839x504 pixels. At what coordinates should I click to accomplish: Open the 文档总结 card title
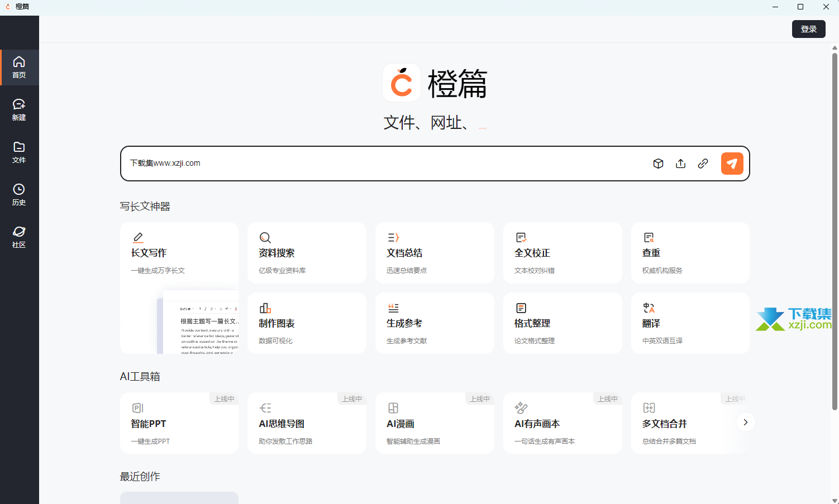[404, 253]
